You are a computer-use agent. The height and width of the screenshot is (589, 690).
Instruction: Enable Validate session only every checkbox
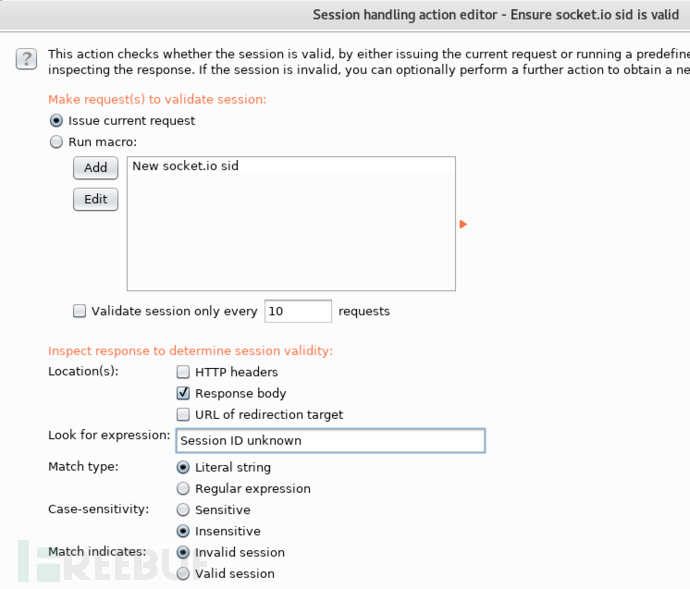point(79,311)
